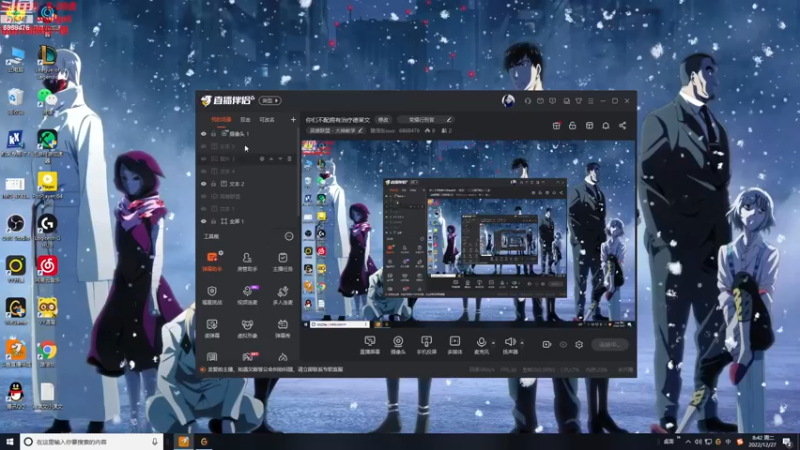Open the 房管助手 tool
This screenshot has height=450, width=800.
[x=247, y=261]
